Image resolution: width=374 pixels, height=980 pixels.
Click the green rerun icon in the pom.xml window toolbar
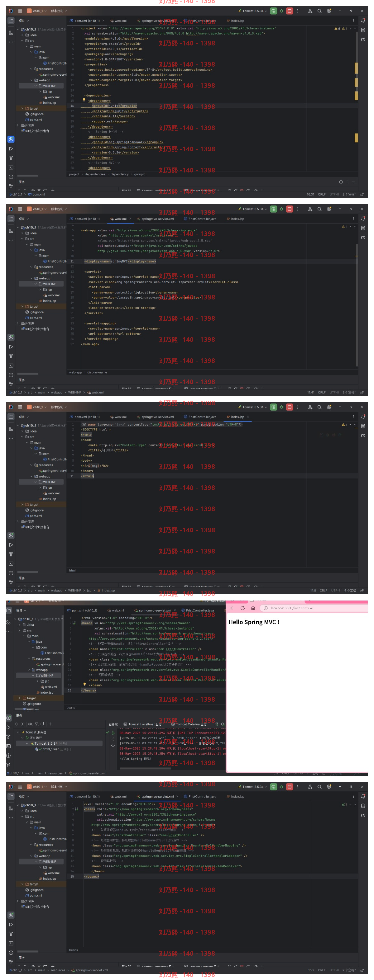[x=273, y=11]
